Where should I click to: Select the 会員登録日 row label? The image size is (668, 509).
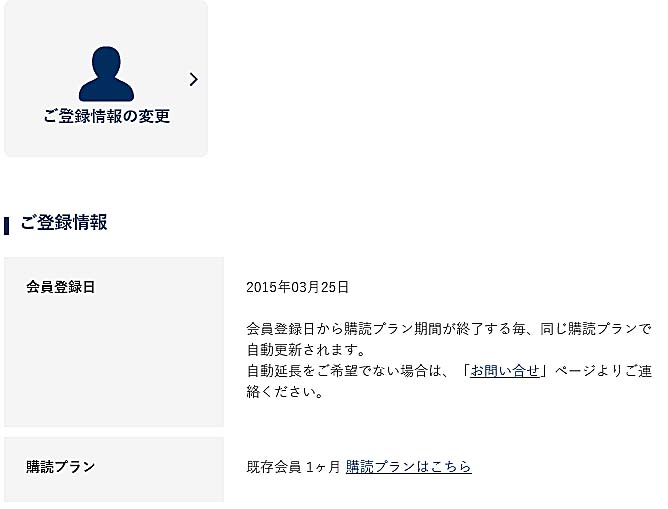tap(60, 287)
